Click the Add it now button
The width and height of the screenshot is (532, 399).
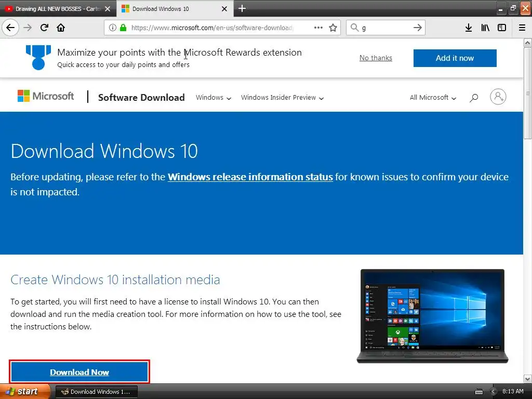(455, 58)
